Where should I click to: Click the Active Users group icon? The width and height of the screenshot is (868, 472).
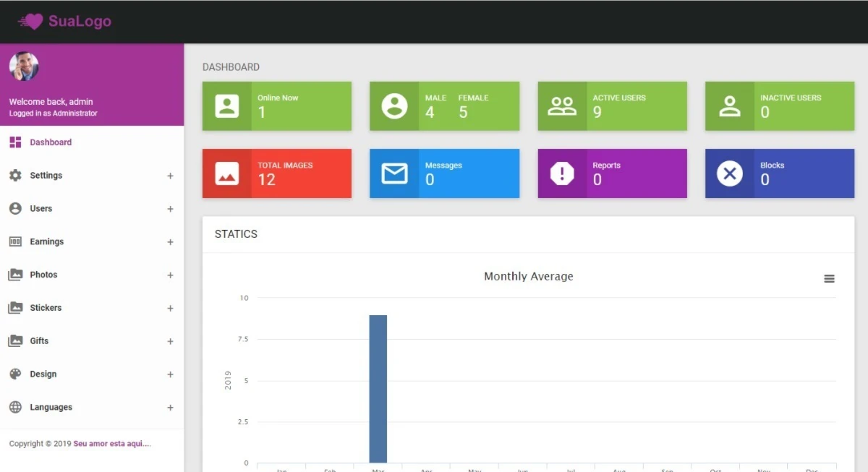pos(562,106)
